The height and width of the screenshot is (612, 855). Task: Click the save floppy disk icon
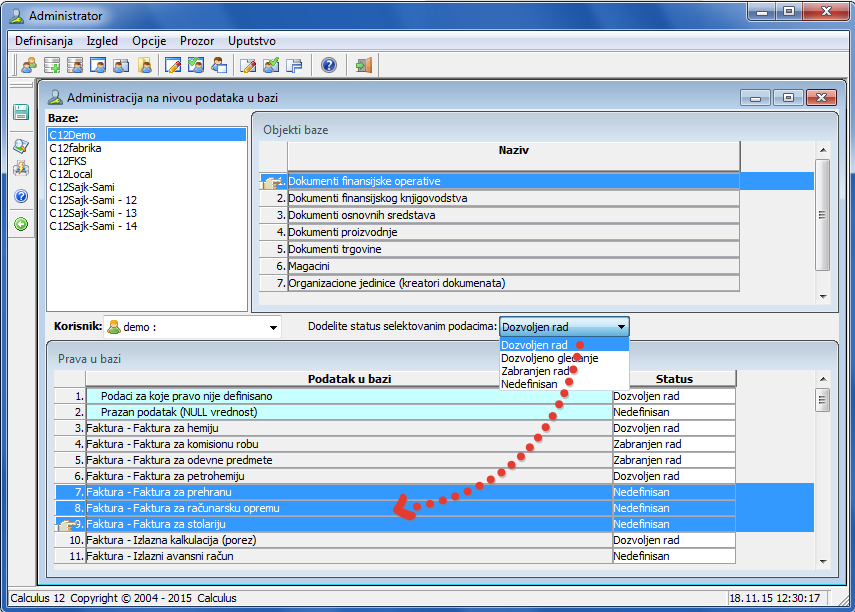coord(20,112)
